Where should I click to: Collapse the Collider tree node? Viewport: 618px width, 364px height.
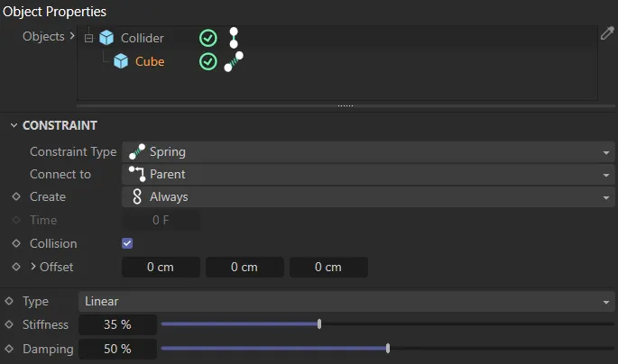[88, 39]
